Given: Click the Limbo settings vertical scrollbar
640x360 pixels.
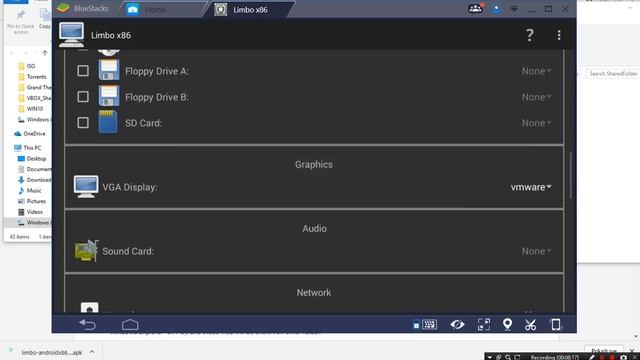Looking at the screenshot, I should point(570,175).
